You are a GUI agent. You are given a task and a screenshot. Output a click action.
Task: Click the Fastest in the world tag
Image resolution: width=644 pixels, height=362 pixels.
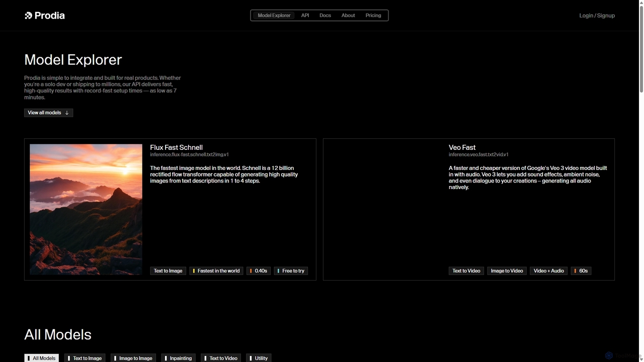click(x=216, y=270)
